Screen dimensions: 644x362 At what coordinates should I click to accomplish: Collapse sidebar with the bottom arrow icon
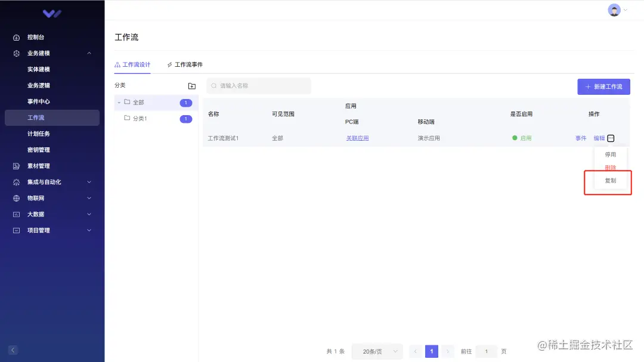[x=13, y=350]
